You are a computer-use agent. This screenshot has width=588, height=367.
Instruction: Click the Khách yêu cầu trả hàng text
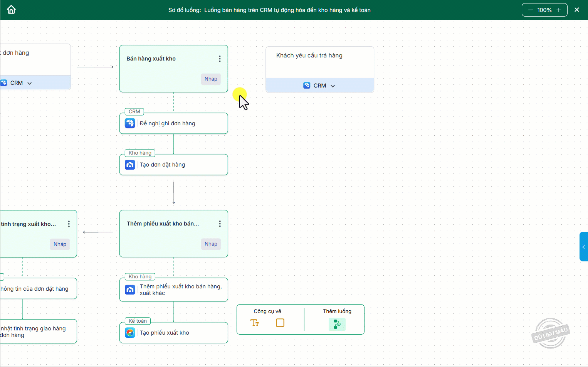pyautogui.click(x=309, y=56)
